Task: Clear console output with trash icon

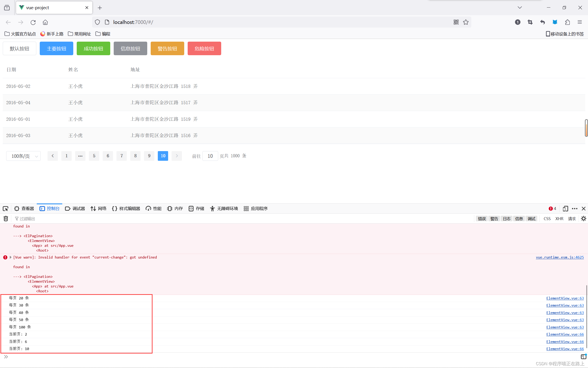Action: click(6, 218)
